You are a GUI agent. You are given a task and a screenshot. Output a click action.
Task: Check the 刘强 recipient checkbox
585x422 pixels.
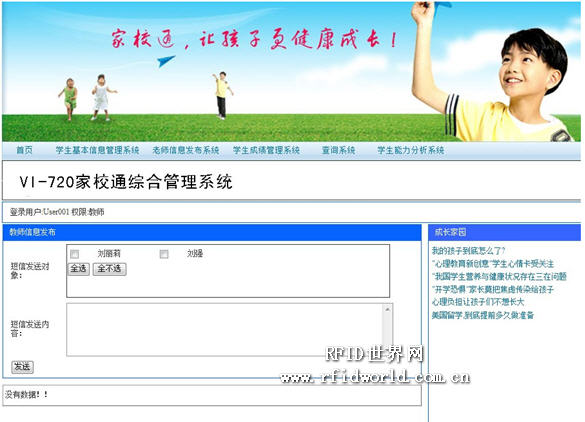[164, 254]
